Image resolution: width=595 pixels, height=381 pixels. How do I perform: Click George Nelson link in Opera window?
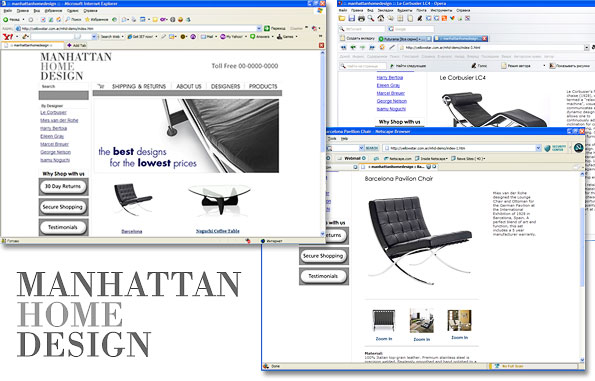pyautogui.click(x=392, y=101)
